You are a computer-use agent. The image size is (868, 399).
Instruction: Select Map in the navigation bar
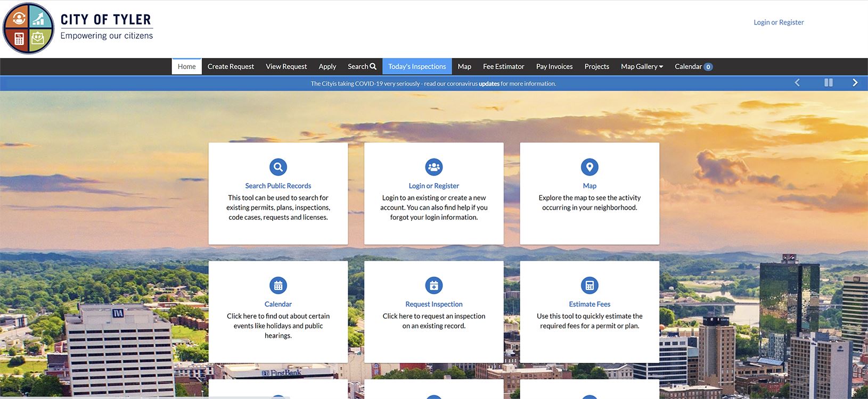(464, 66)
